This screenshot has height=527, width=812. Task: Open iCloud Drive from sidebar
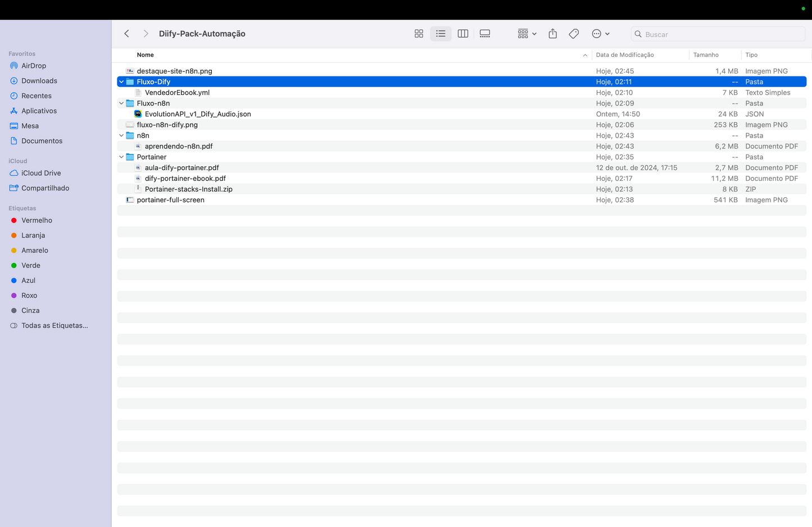(x=41, y=173)
